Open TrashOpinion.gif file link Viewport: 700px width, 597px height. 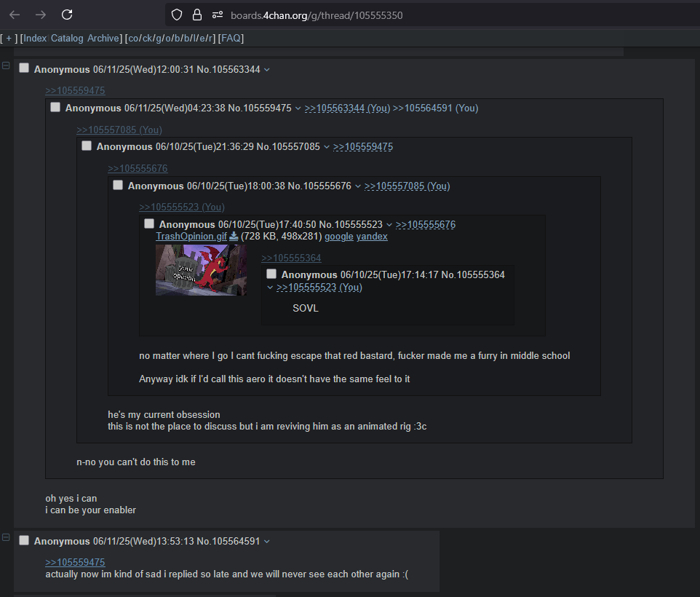(x=191, y=236)
